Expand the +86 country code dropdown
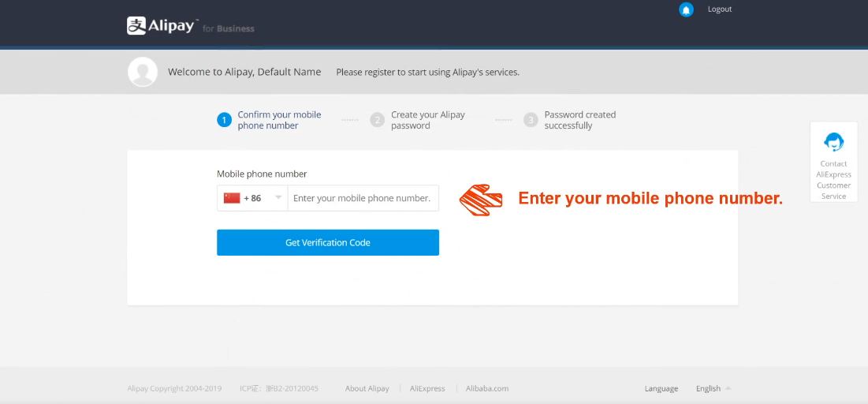Image resolution: width=868 pixels, height=404 pixels. click(x=252, y=198)
